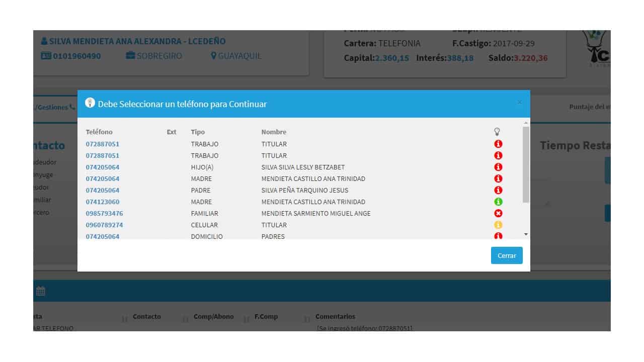Screen dimensions: 644x362
Task: Click red X icon for MENDIETA SARMIENTO MIGUEL
Action: pos(498,213)
